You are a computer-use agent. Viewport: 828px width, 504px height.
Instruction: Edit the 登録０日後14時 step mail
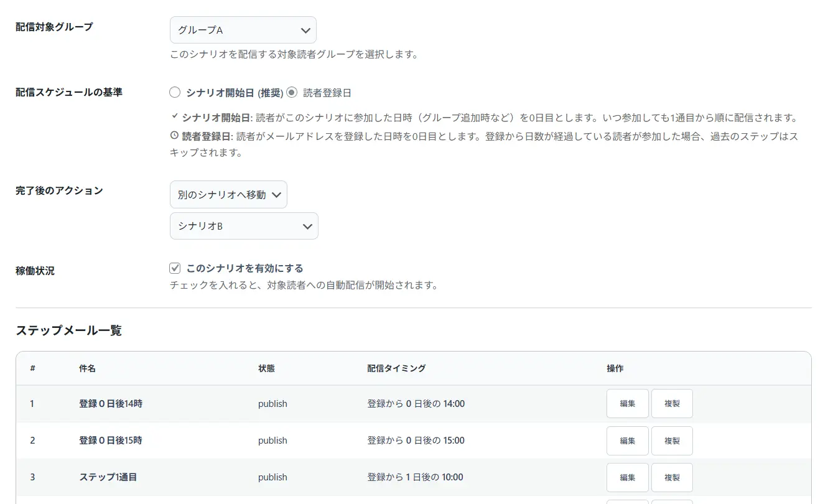coord(627,403)
